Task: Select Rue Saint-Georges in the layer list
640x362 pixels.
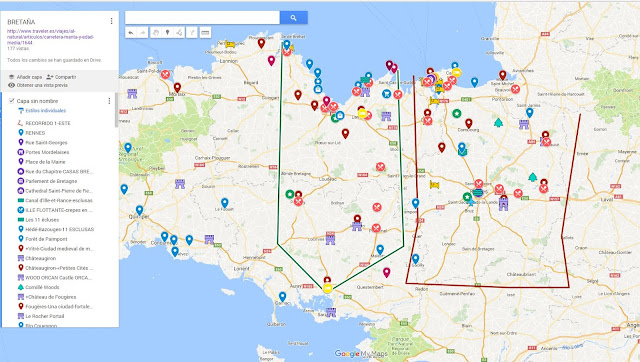Action: coord(46,142)
